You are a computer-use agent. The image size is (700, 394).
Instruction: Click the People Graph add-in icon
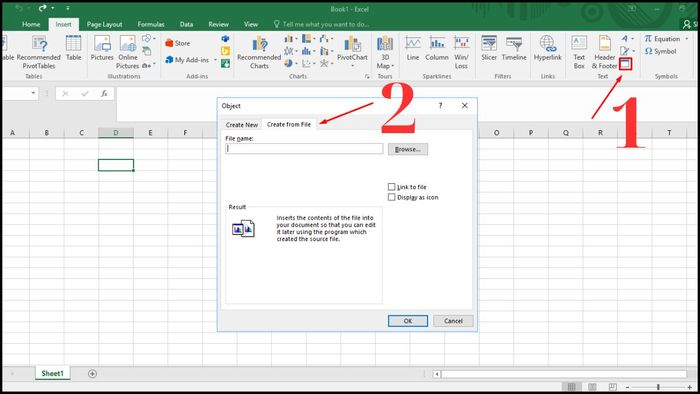[x=225, y=64]
